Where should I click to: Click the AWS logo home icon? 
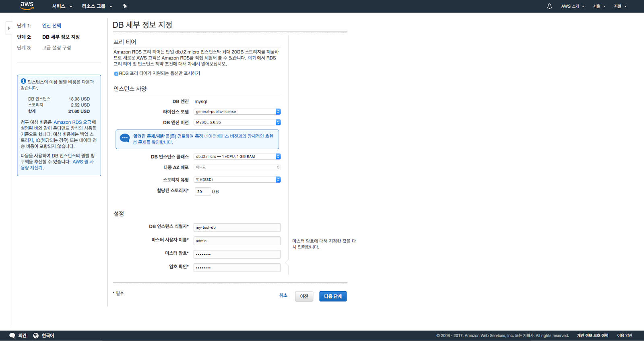27,6
